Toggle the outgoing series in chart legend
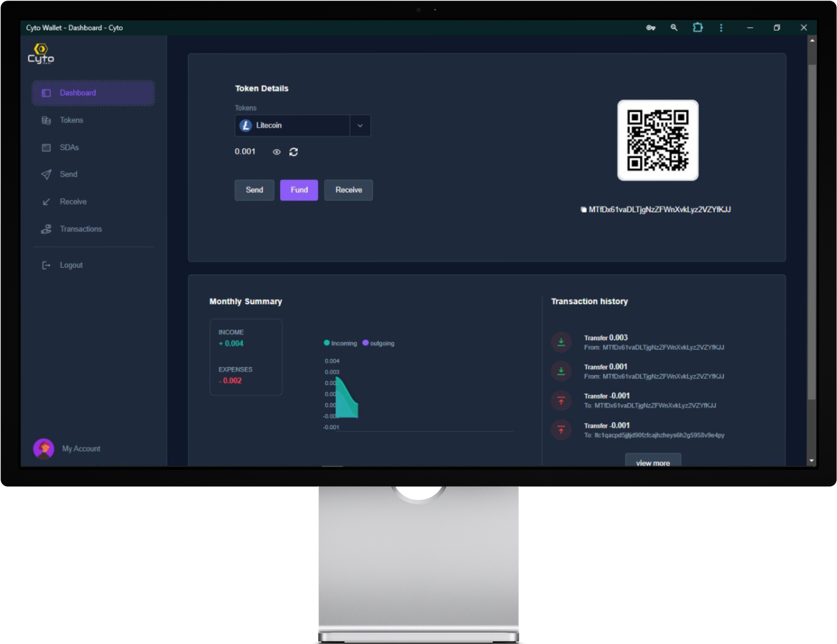This screenshot has width=837, height=644. pos(378,343)
